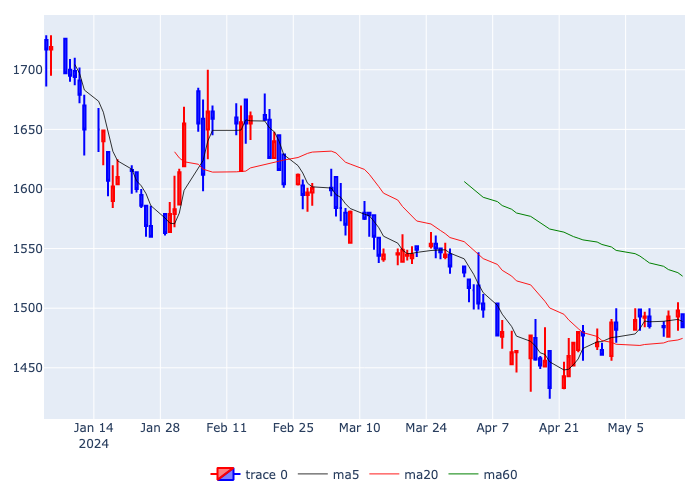This screenshot has height=500, width=700.
Task: Hide the ma5 line via legend
Action: click(329, 475)
